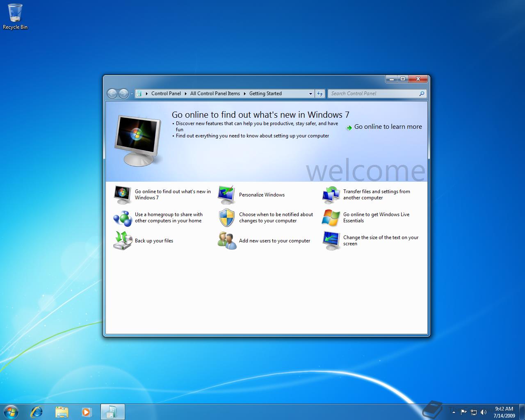Image resolution: width=525 pixels, height=420 pixels.
Task: Click the address bar Control Panel folder icon
Action: 139,94
